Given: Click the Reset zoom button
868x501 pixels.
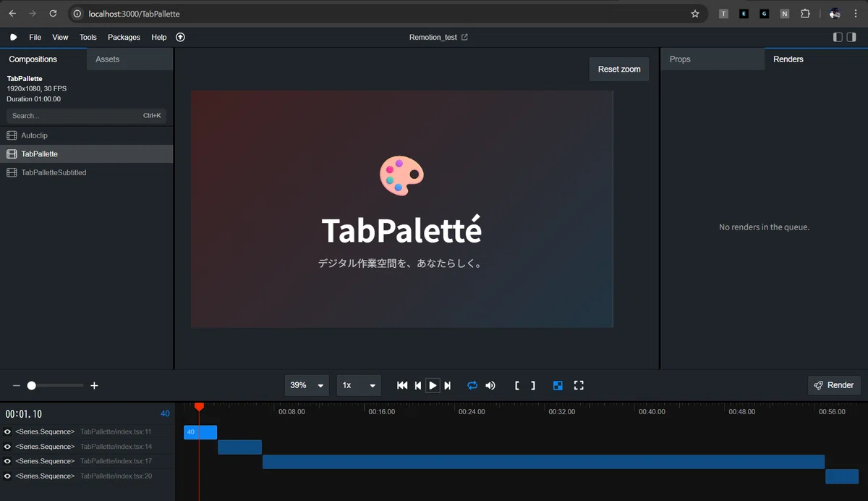Looking at the screenshot, I should click(619, 69).
